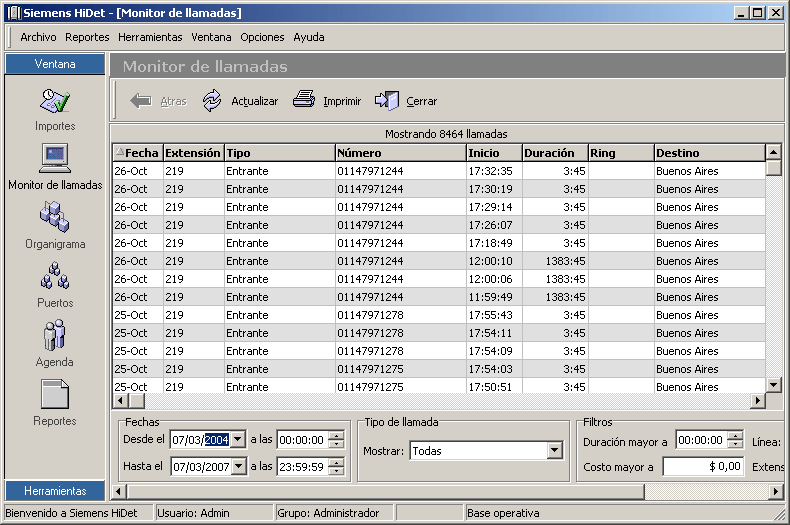Select the call starting at 17:54:03

coord(438,369)
